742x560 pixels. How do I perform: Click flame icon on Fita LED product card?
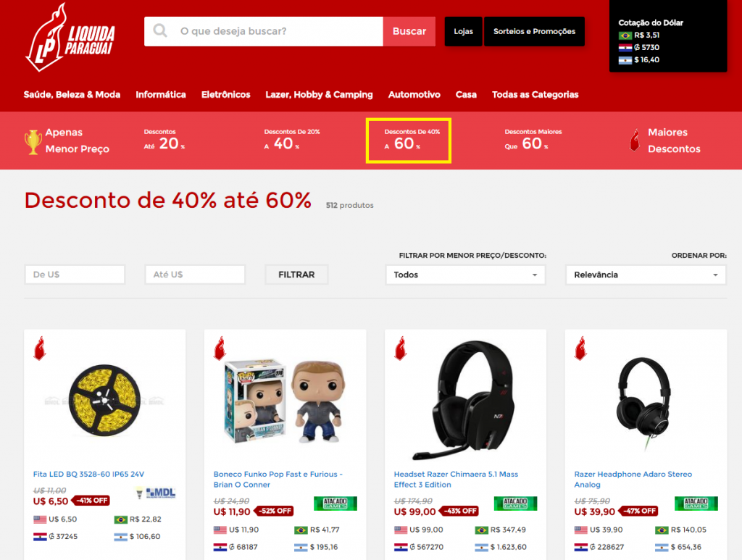click(x=40, y=348)
